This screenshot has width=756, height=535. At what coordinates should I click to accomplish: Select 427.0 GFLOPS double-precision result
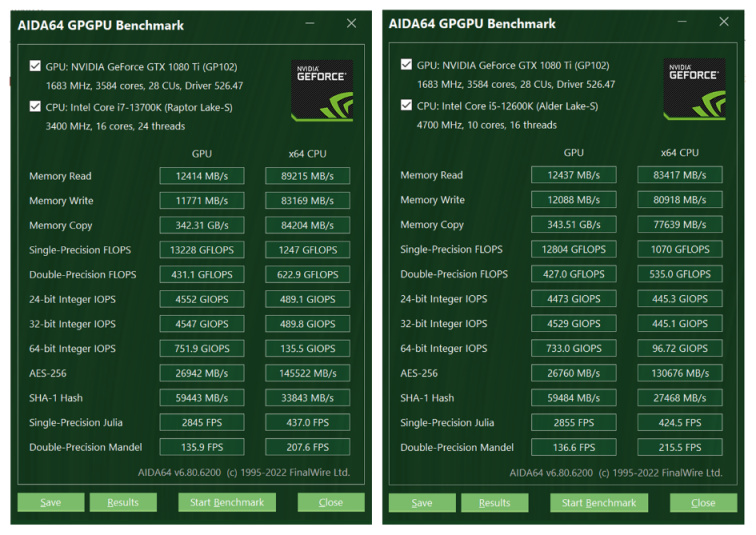point(574,274)
